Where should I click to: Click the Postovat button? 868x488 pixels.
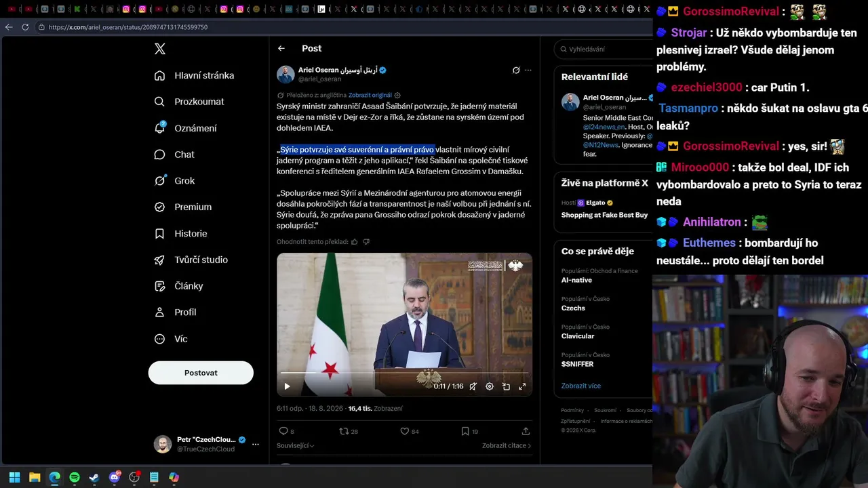pyautogui.click(x=201, y=373)
